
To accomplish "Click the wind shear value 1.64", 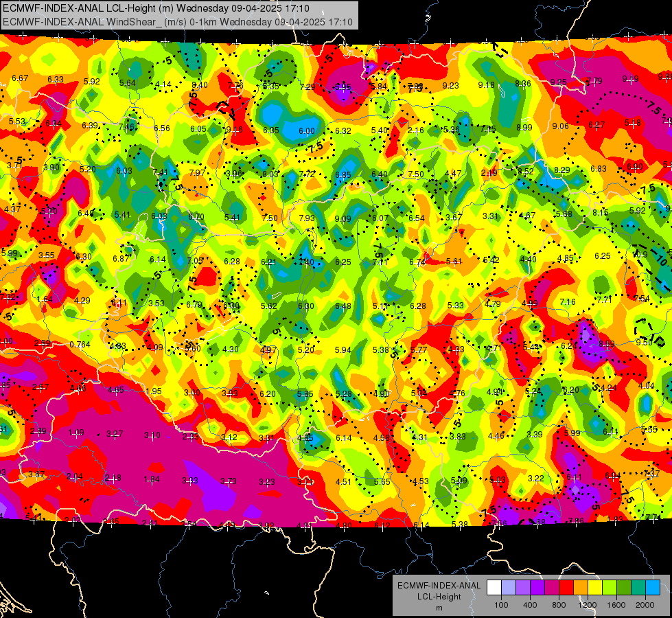I will [45, 299].
